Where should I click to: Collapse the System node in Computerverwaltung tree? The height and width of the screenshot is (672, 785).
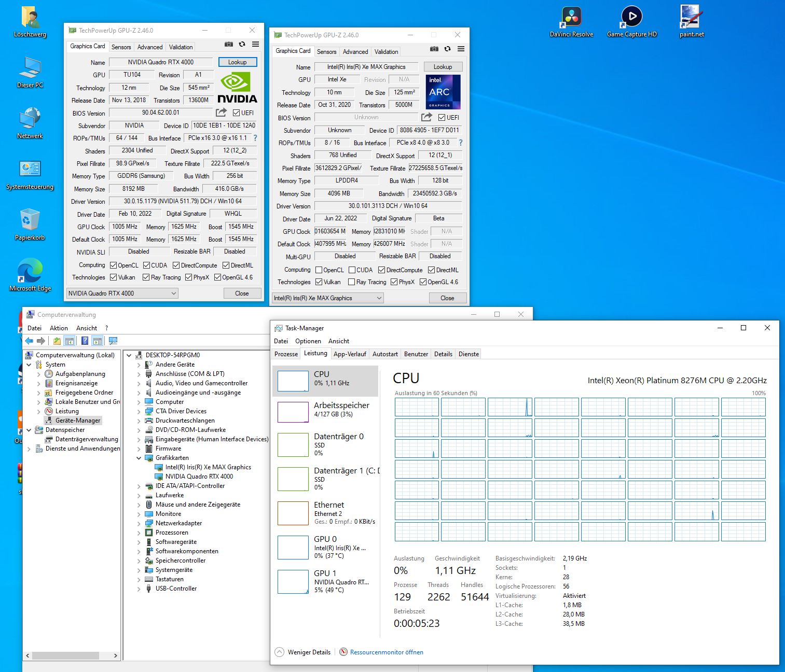[29, 365]
